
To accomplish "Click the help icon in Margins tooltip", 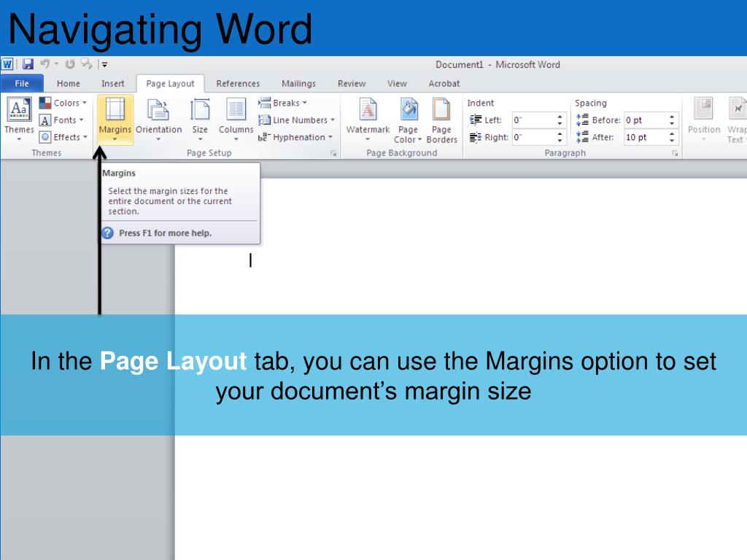I will click(x=108, y=233).
